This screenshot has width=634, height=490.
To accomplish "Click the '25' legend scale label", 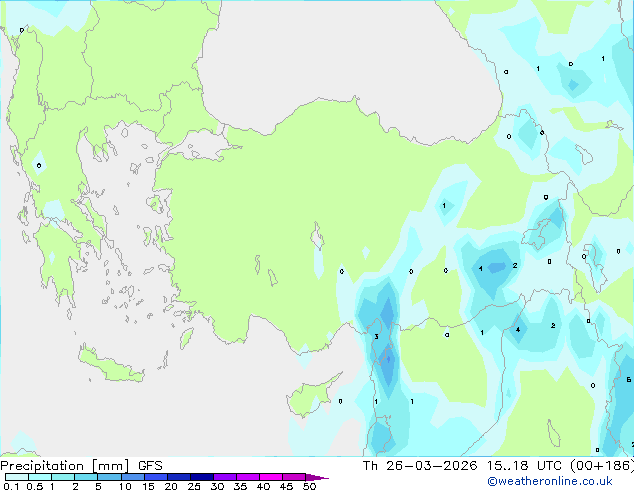I will (x=194, y=486).
